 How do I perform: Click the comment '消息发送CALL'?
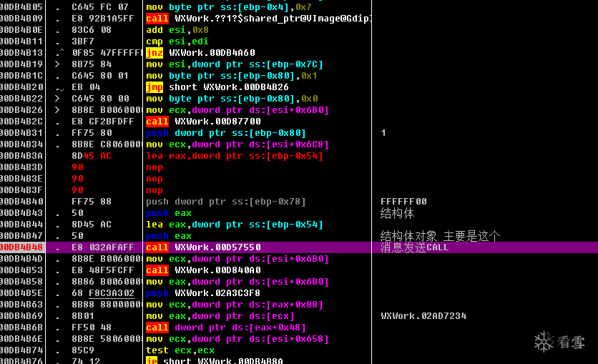tap(415, 247)
